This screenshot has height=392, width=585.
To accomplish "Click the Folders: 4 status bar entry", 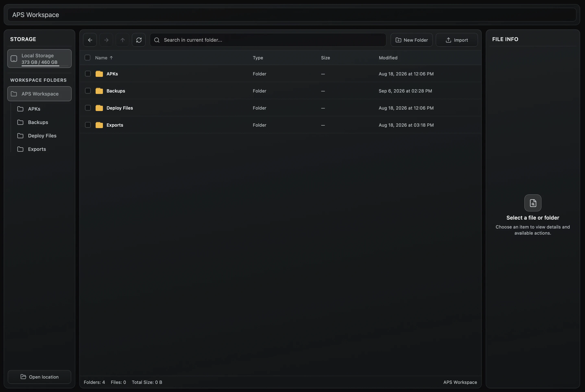I will [x=94, y=382].
